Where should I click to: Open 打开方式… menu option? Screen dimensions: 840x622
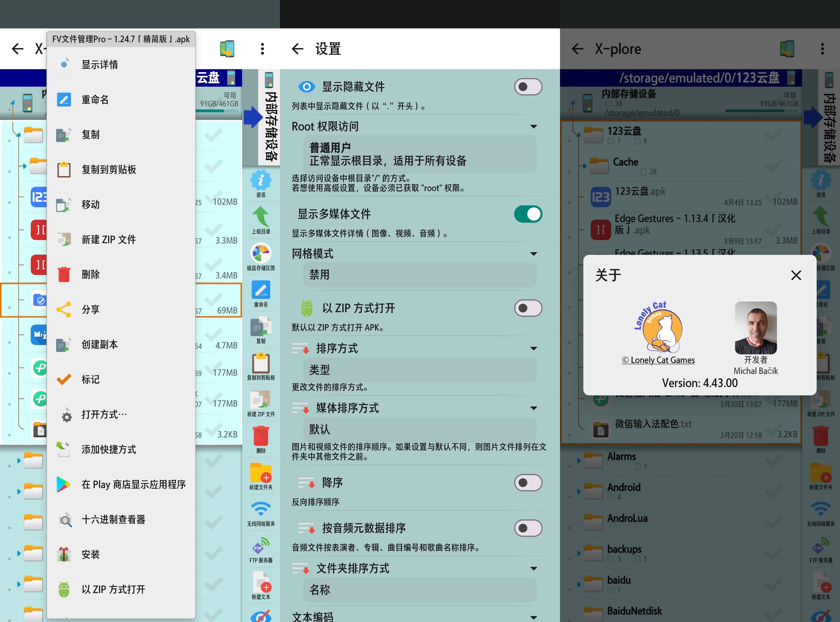point(121,415)
